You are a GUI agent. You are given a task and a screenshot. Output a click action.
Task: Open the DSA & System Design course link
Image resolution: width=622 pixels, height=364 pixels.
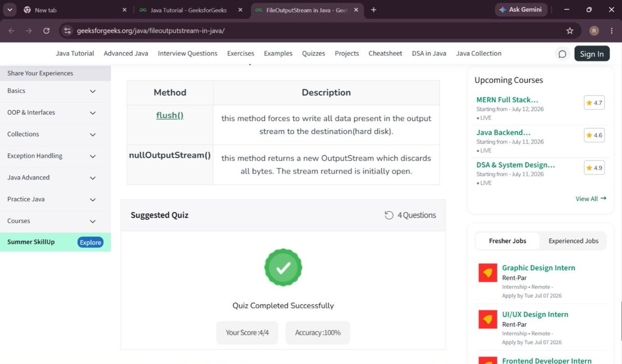516,165
